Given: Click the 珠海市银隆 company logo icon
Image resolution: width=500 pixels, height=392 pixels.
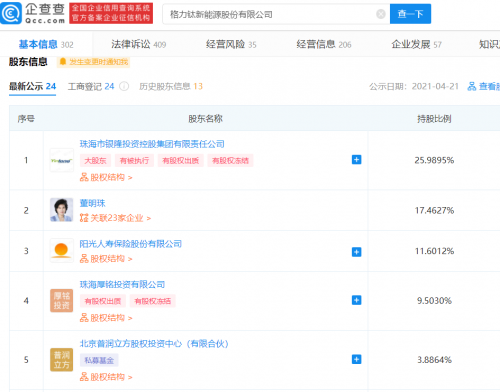Looking at the screenshot, I should (x=62, y=160).
